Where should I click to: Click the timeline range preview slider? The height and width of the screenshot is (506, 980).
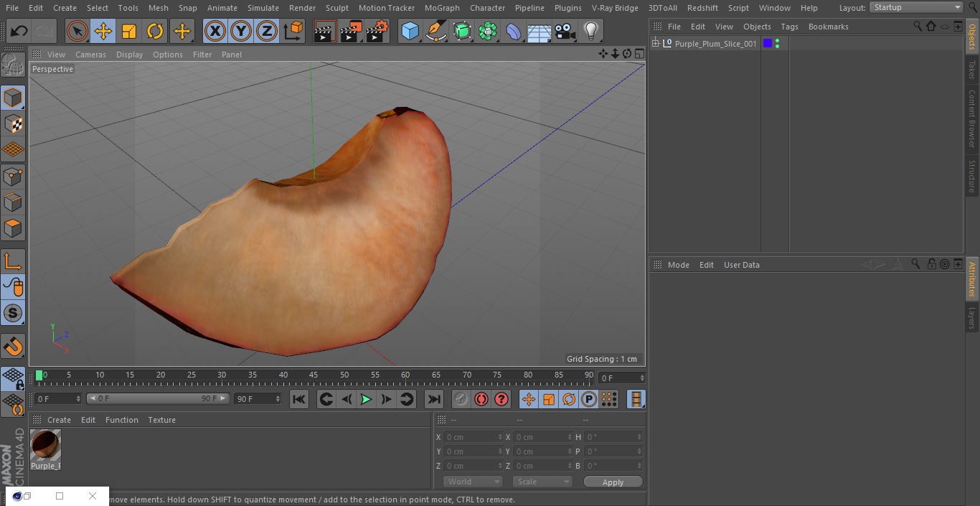click(x=158, y=398)
